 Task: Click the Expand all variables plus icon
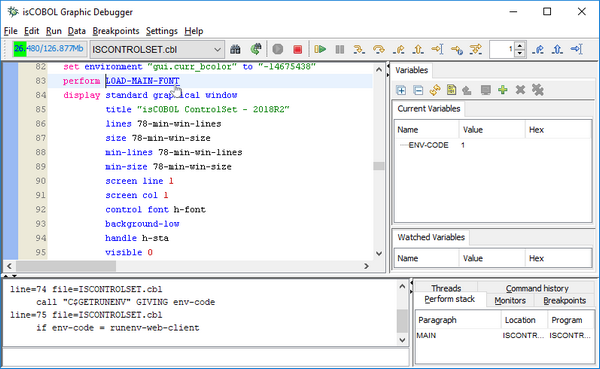coord(401,90)
